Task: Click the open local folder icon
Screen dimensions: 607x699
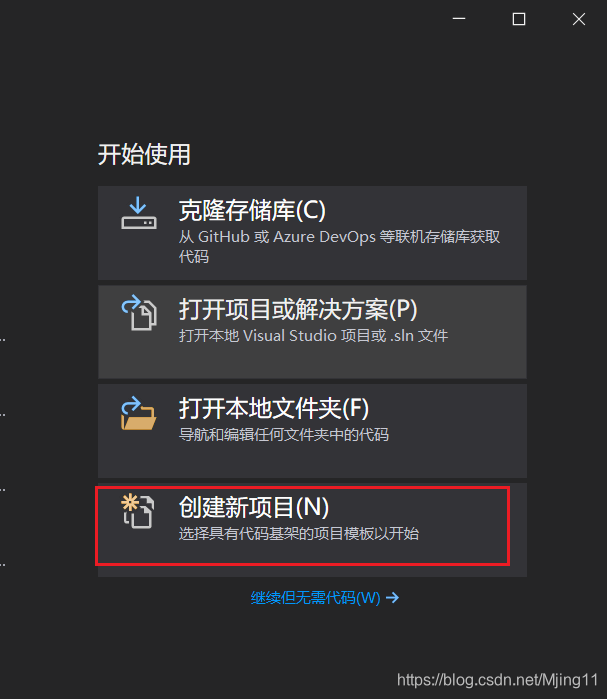Action: pos(139,413)
